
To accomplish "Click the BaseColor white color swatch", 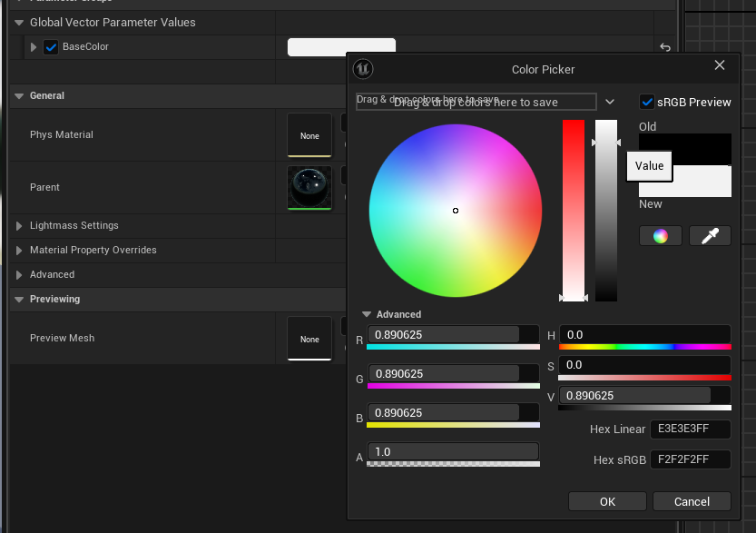I will coord(341,47).
